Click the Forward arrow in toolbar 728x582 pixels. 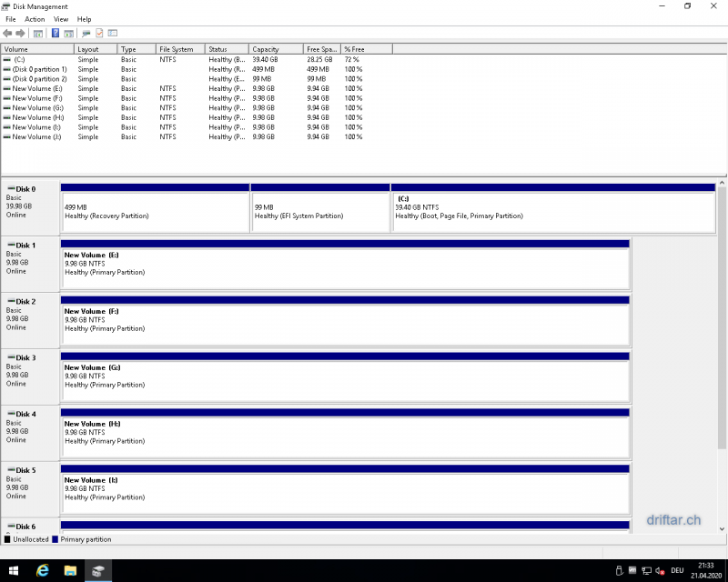point(20,33)
